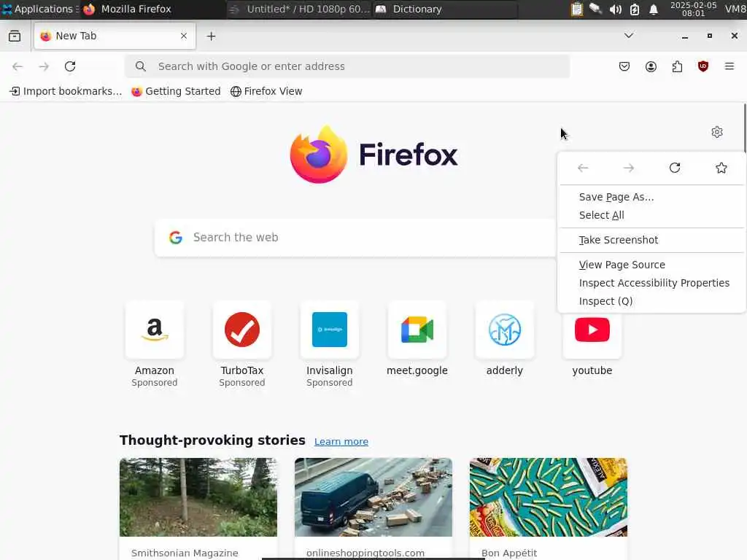747x560 pixels.
Task: Click the network connection tray icon
Action: tap(596, 9)
